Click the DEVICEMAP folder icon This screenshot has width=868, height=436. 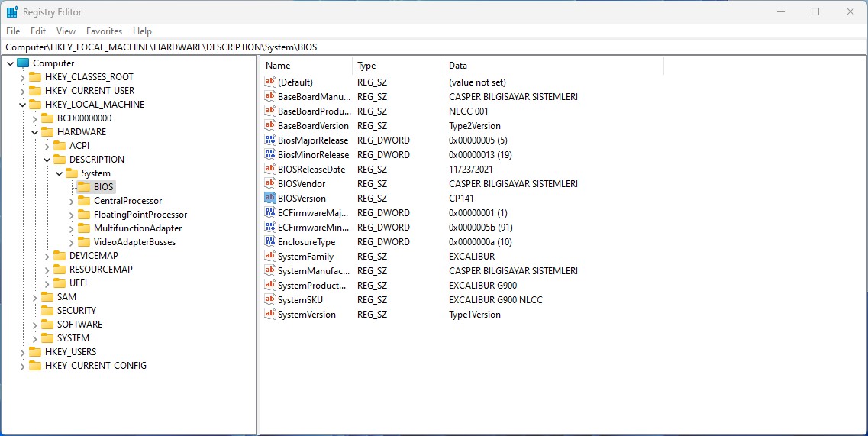(60, 255)
